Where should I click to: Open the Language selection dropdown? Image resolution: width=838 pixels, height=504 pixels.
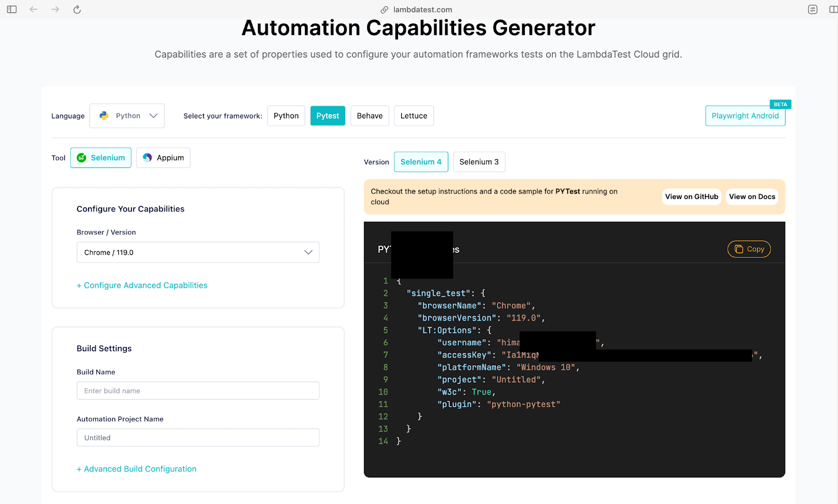127,115
